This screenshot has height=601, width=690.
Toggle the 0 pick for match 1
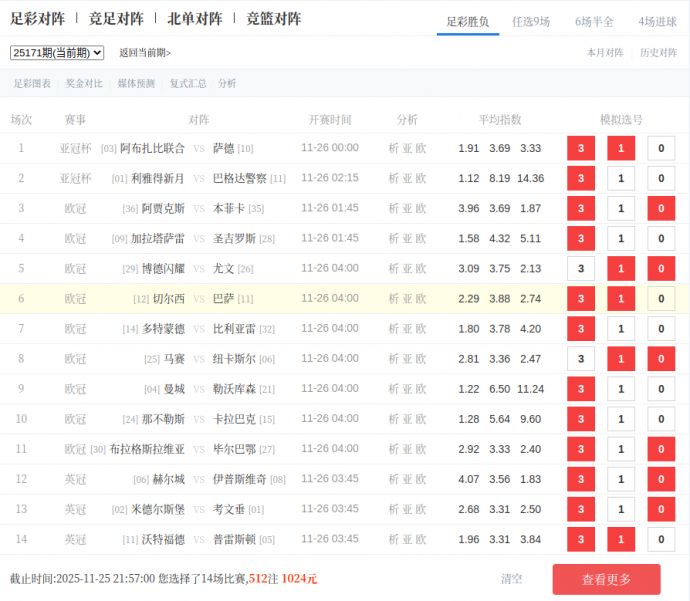pyautogui.click(x=661, y=149)
